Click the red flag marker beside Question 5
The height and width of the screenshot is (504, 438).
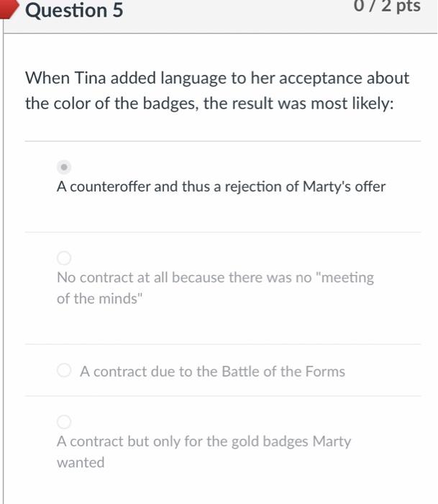click(x=9, y=9)
